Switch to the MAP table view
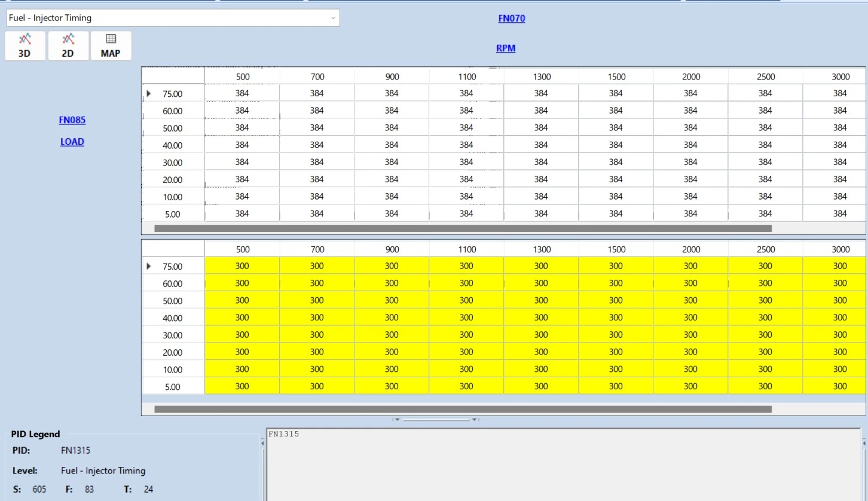This screenshot has height=501, width=868. (111, 46)
